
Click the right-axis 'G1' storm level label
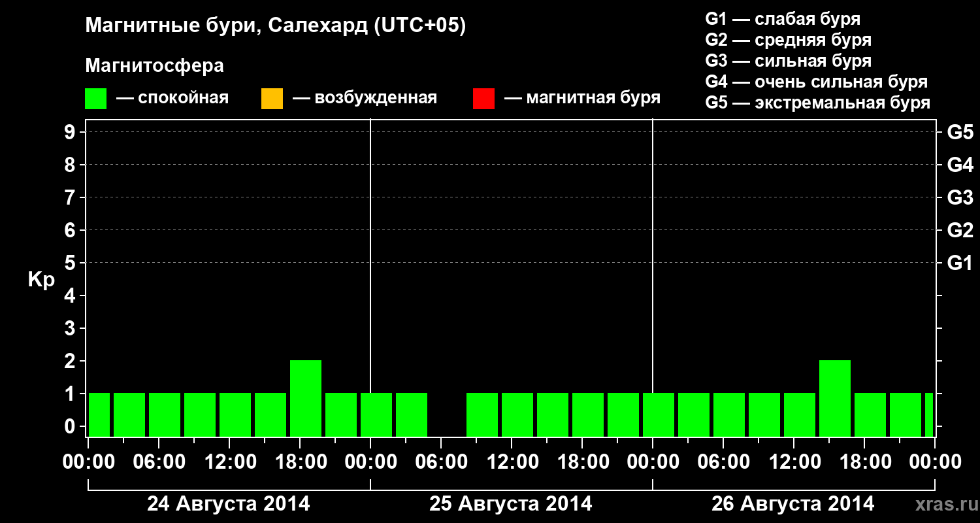click(x=960, y=263)
